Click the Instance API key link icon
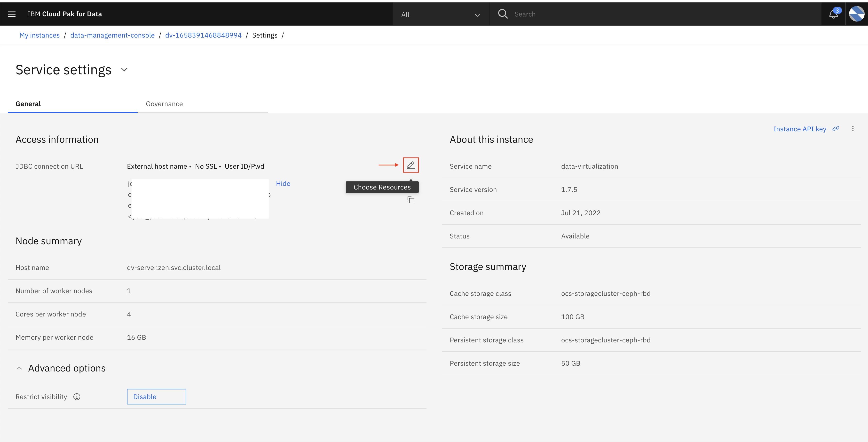 pyautogui.click(x=836, y=129)
